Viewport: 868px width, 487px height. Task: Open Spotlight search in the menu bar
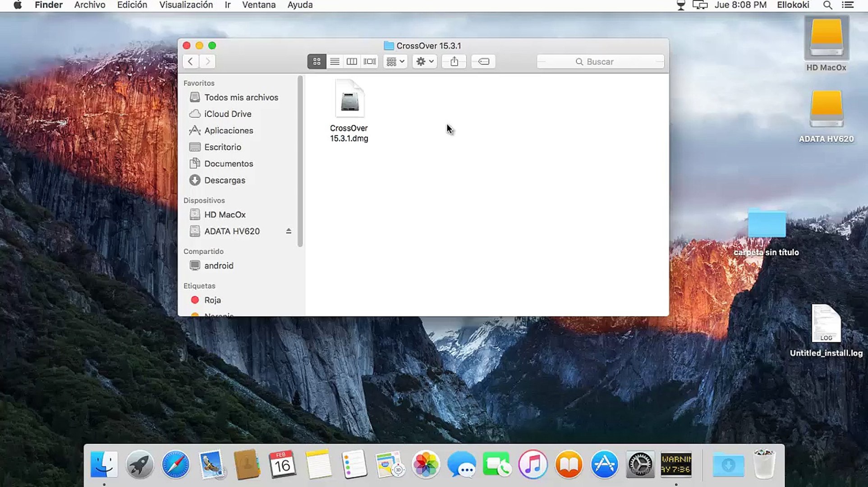[x=827, y=5]
